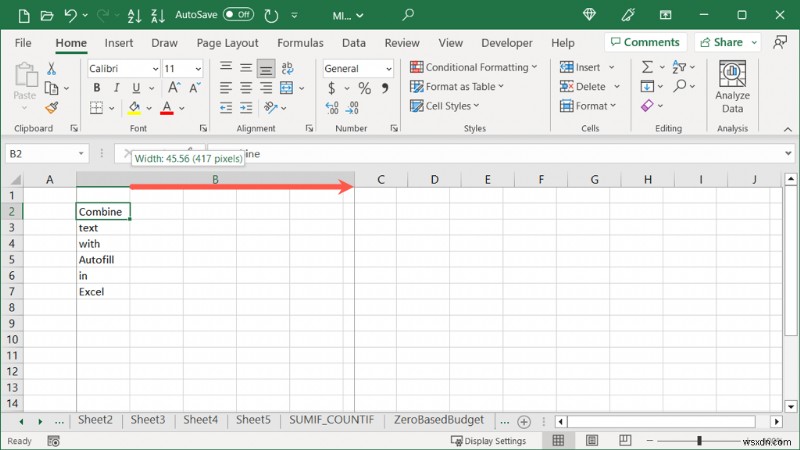Apply Percent Style
This screenshot has height=450, width=800.
point(364,88)
